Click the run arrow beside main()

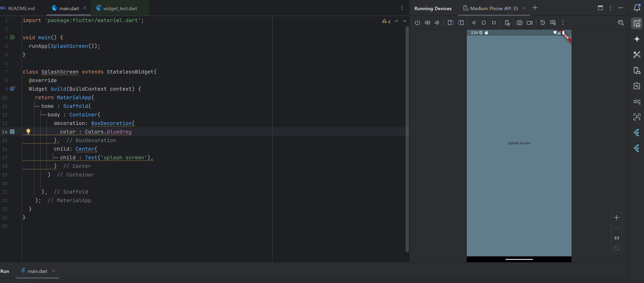click(12, 37)
